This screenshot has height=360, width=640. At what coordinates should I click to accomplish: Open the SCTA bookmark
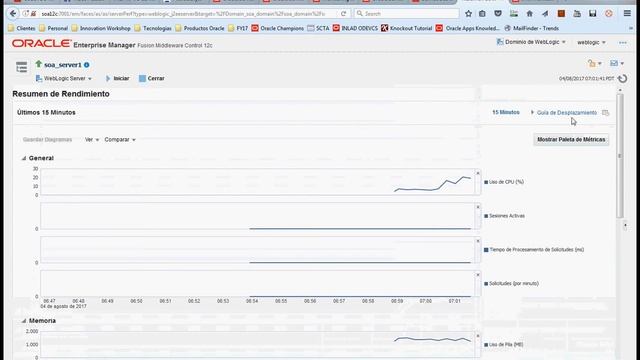click(x=318, y=28)
